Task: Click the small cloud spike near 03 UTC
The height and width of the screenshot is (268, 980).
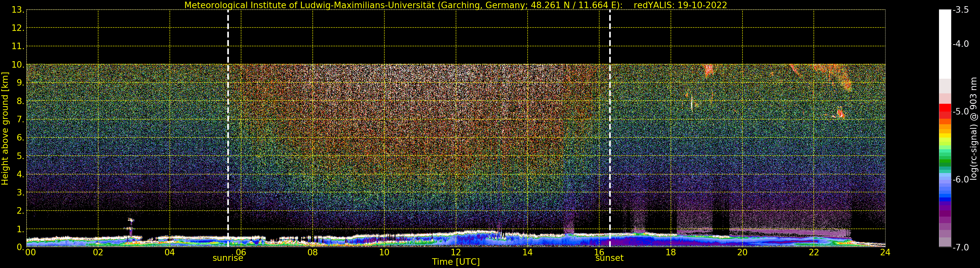Action: [x=131, y=227]
